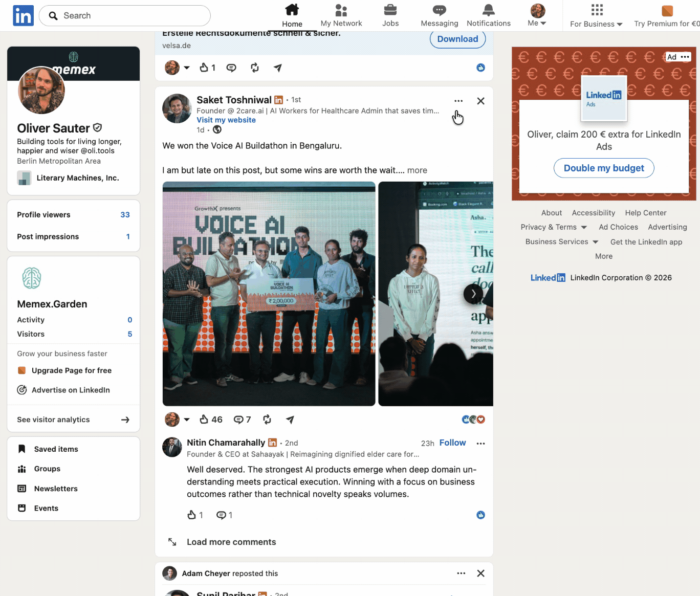Screen dimensions: 700x596
Task: Open Nitin Chamarahally's avatar
Action: [x=172, y=447]
